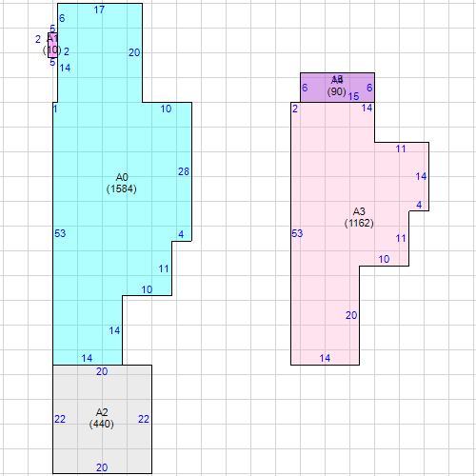
Task: Click dimension 14 on A3 far right edge
Action: tap(421, 176)
